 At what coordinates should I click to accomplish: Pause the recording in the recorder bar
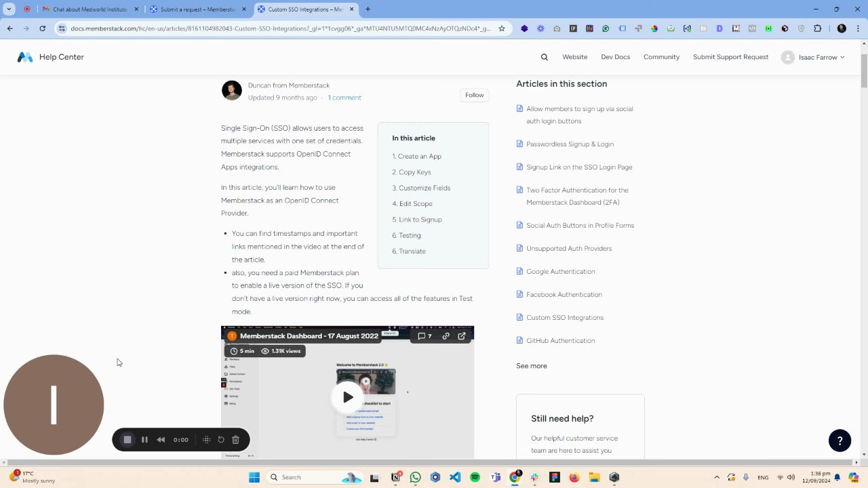pyautogui.click(x=144, y=440)
